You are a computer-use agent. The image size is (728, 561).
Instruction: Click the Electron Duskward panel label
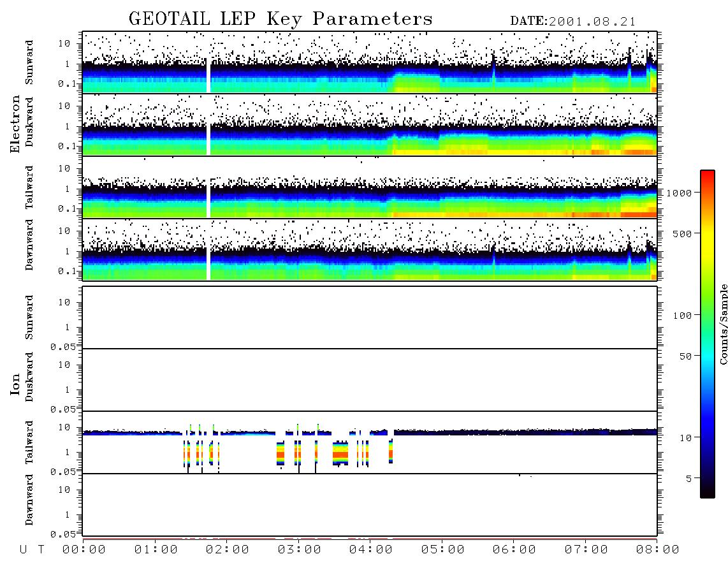point(29,122)
